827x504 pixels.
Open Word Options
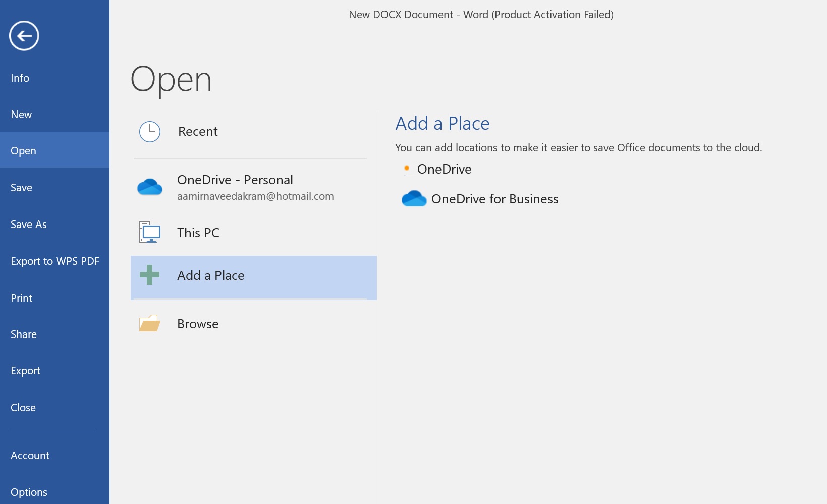pos(29,492)
